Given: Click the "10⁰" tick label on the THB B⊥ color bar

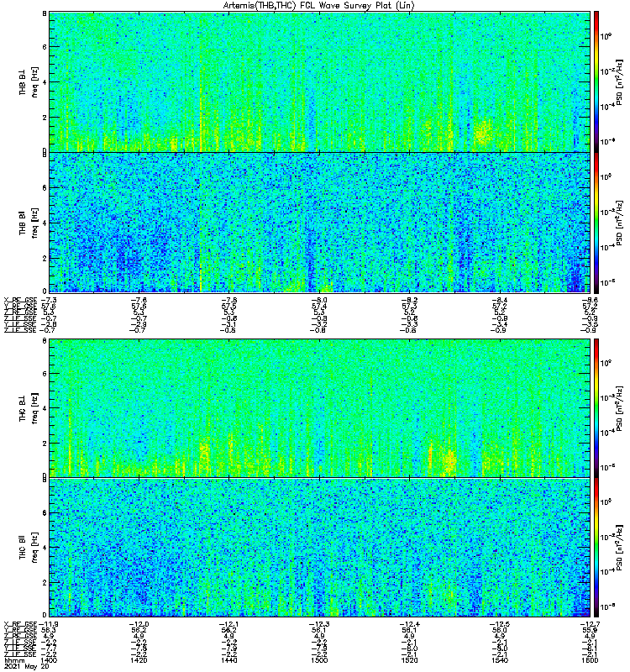Looking at the screenshot, I should click(605, 36).
